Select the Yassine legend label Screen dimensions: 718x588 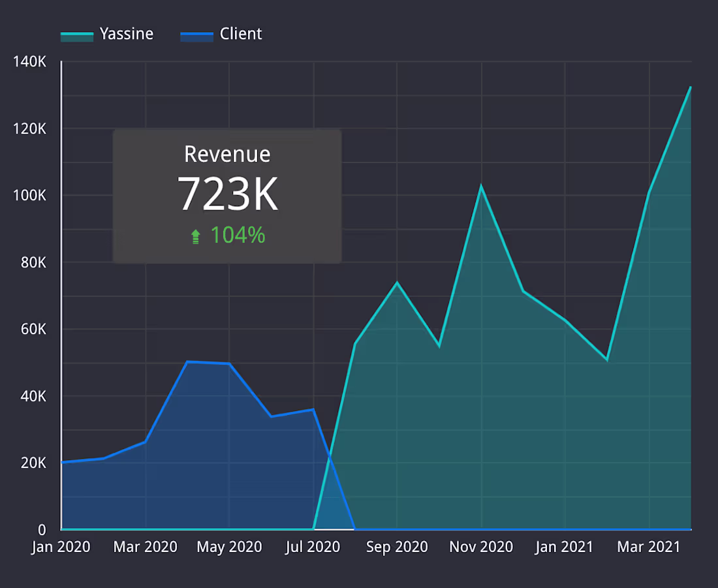pyautogui.click(x=127, y=34)
